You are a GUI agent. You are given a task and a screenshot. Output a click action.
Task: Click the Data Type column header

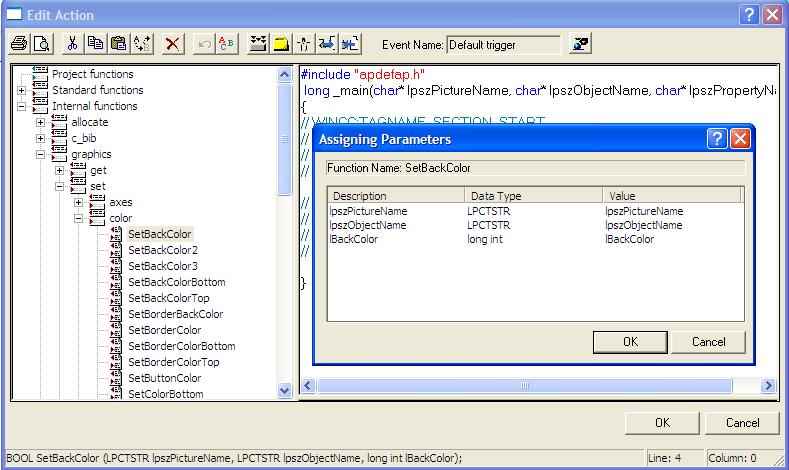[534, 195]
